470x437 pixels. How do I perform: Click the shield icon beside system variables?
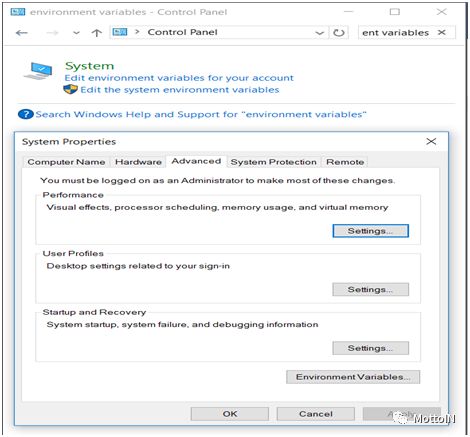click(x=70, y=89)
